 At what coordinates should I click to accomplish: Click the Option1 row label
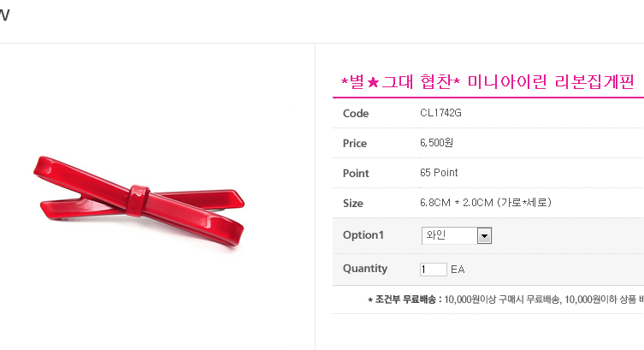[363, 235]
